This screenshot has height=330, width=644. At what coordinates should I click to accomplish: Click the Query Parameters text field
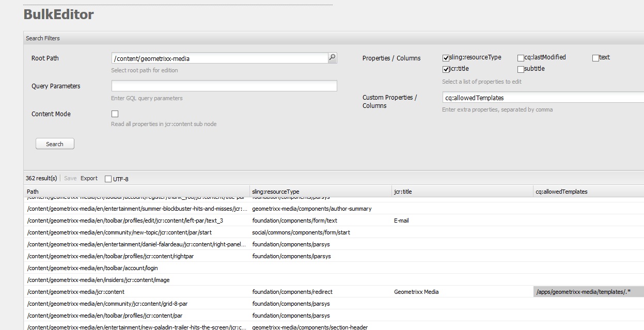pyautogui.click(x=224, y=86)
